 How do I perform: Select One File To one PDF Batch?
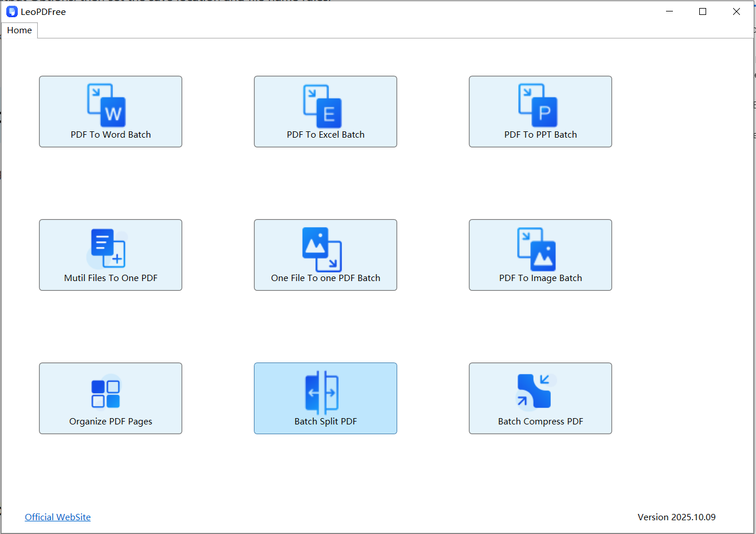coord(325,255)
